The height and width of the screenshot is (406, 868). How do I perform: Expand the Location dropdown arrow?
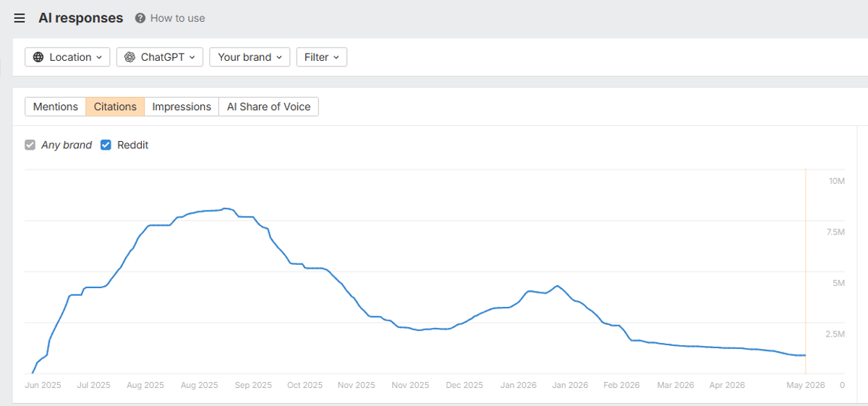pos(99,57)
